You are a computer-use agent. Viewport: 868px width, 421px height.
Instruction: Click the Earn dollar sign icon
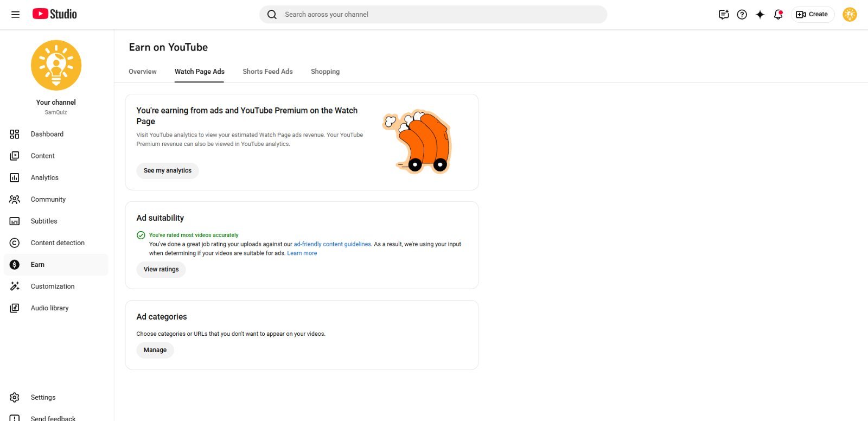point(15,264)
